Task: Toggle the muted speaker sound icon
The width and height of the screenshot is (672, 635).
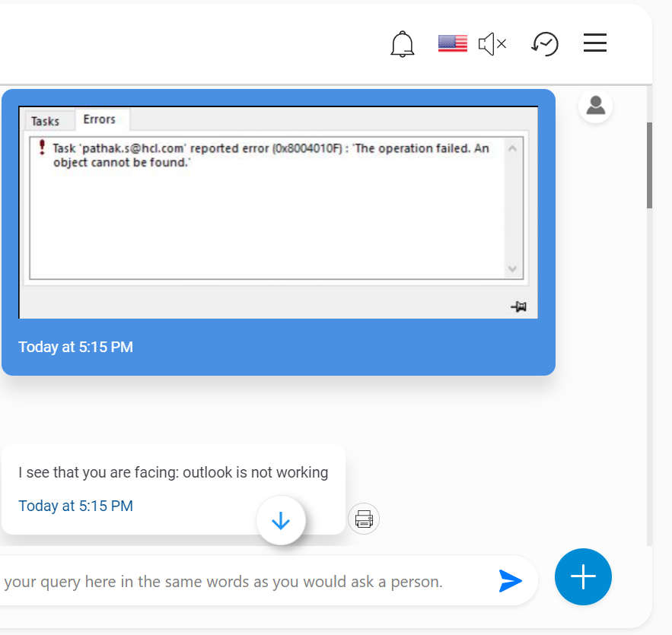Action: point(492,43)
